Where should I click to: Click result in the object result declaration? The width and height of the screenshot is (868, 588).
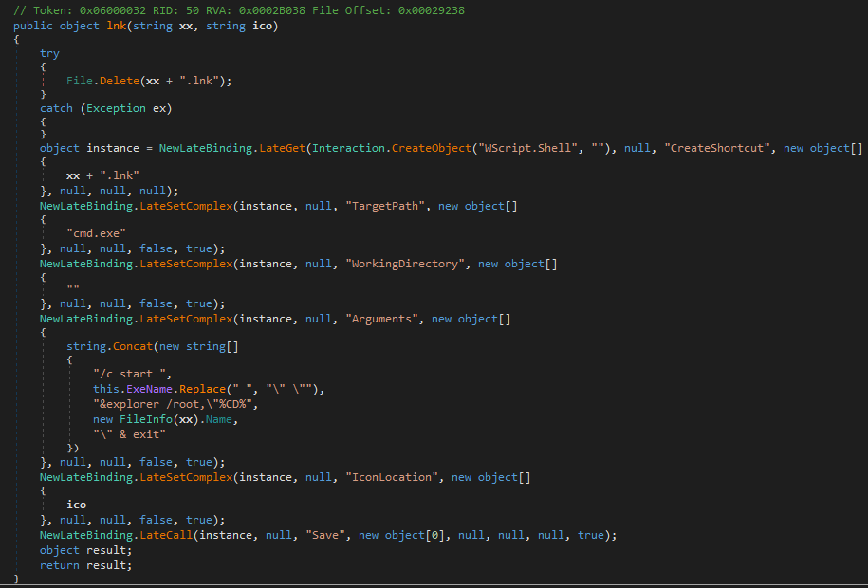point(106,550)
